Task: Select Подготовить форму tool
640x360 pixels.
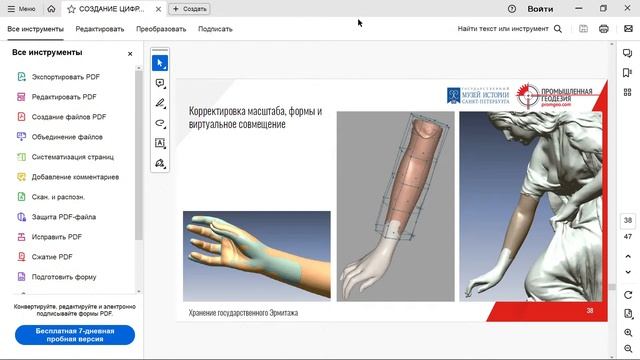Action: 64,277
